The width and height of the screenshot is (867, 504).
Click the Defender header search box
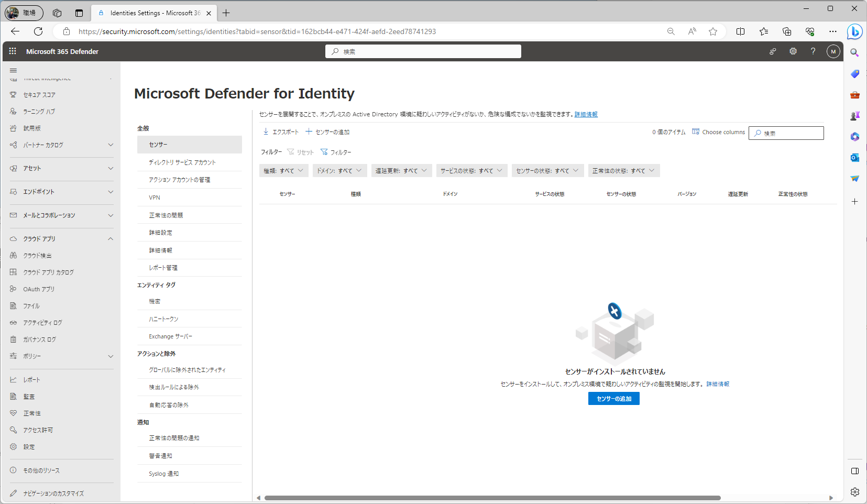[x=423, y=51]
